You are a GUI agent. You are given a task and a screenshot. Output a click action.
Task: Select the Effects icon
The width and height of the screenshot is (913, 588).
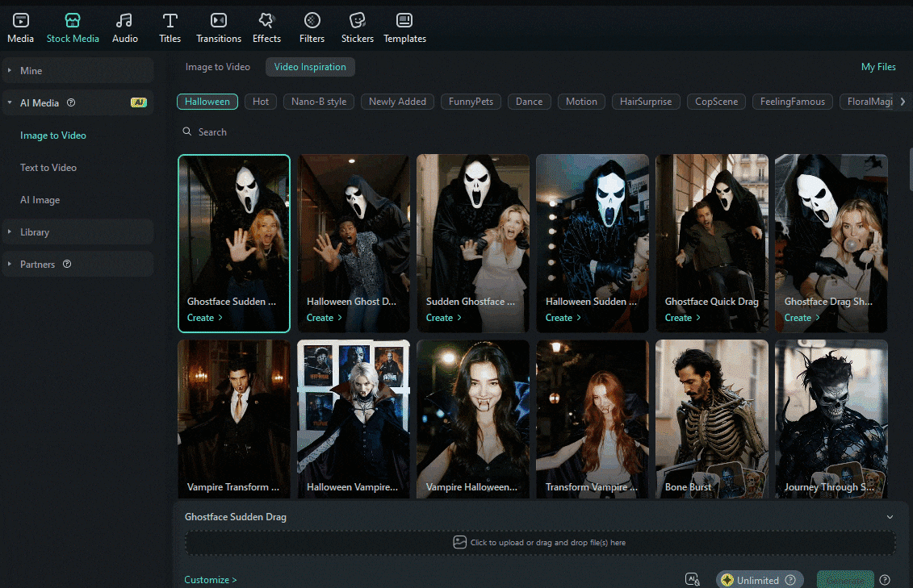tap(266, 27)
